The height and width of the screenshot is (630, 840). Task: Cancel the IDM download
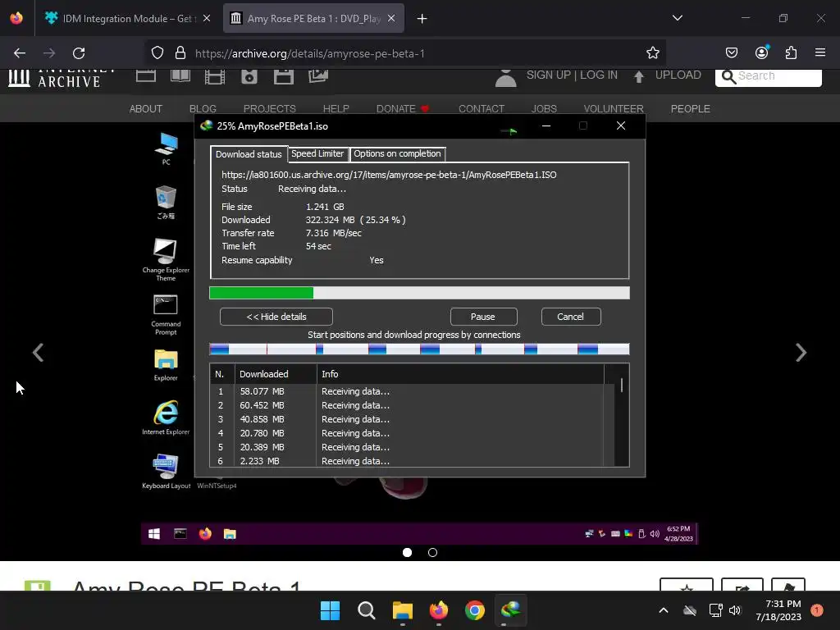(x=571, y=317)
